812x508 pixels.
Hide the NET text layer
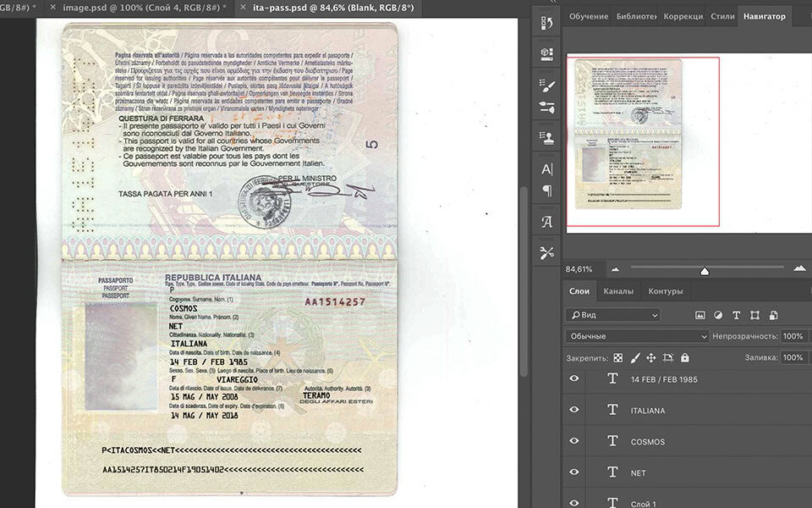574,472
